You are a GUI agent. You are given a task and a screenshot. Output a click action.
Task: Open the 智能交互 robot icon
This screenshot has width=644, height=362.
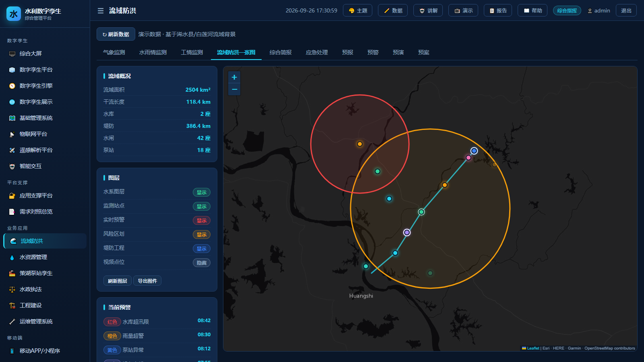click(12, 167)
